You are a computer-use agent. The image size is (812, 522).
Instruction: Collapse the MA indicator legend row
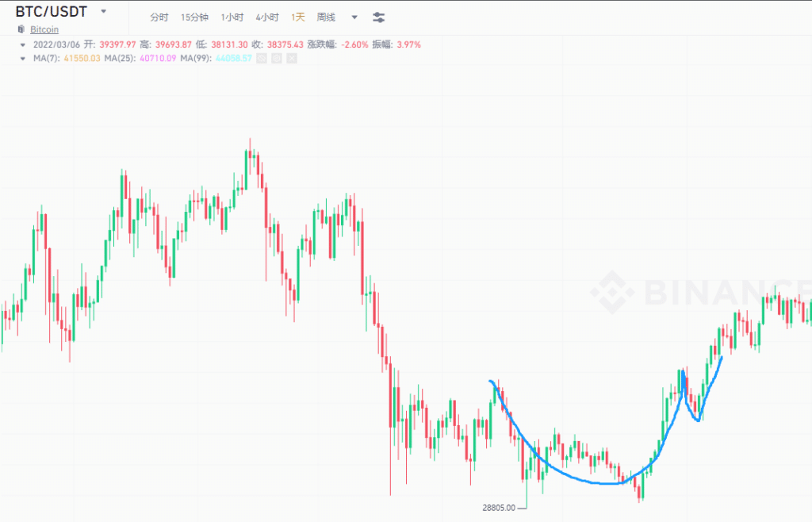[x=22, y=59]
